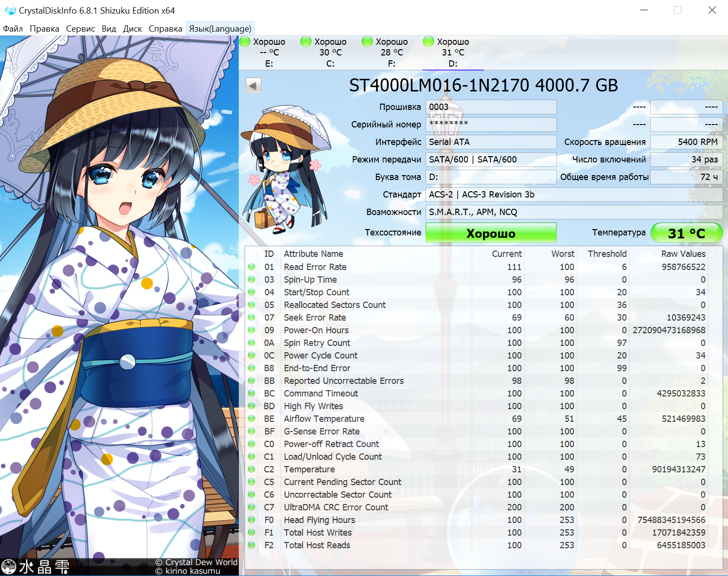The height and width of the screenshot is (576, 728).
Task: Click the Буква тома field showing D:
Action: click(x=491, y=177)
